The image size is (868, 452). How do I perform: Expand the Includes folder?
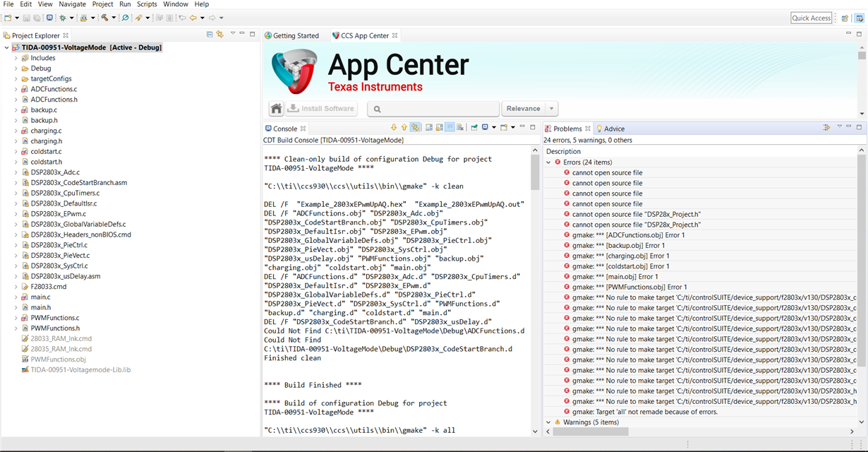click(x=16, y=58)
